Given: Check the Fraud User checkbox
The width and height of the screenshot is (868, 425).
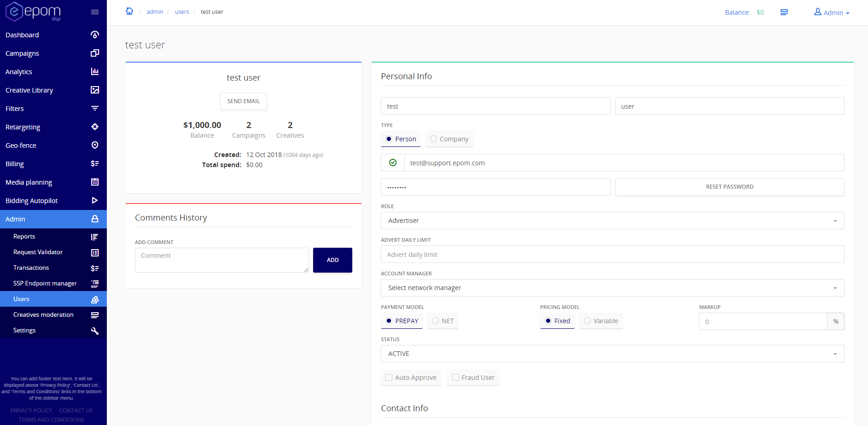Looking at the screenshot, I should pyautogui.click(x=456, y=378).
